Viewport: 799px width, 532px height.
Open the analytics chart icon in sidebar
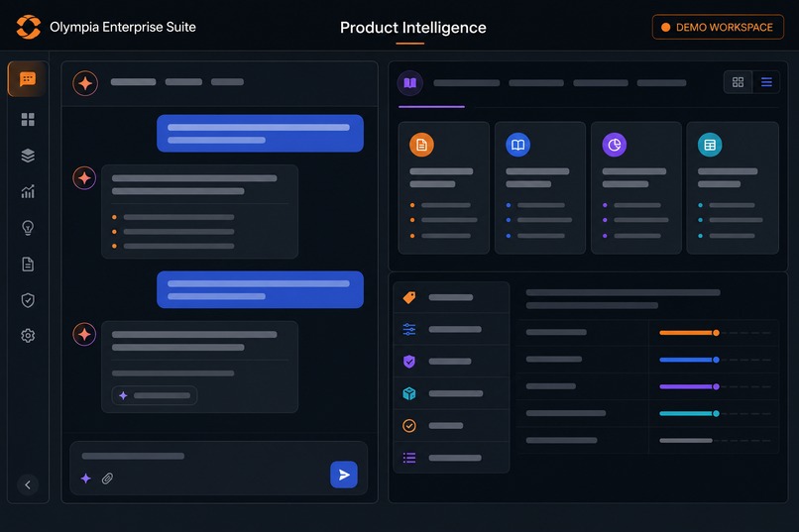coord(28,191)
